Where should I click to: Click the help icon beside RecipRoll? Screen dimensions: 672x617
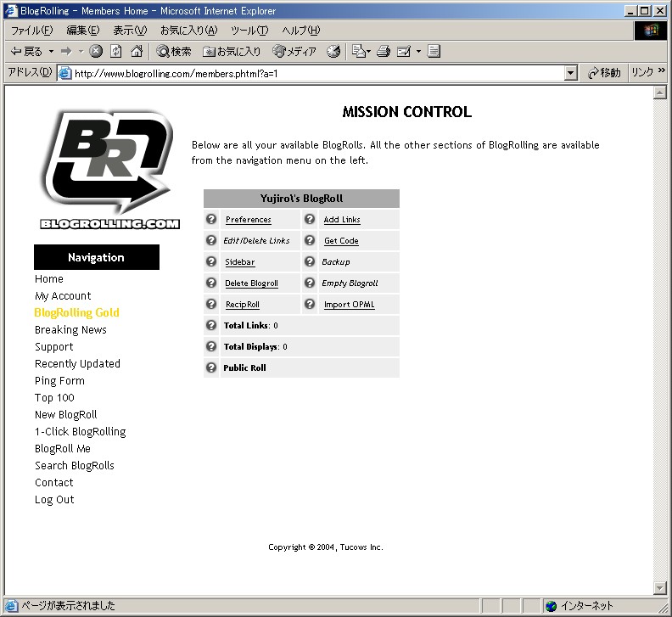pyautogui.click(x=211, y=304)
